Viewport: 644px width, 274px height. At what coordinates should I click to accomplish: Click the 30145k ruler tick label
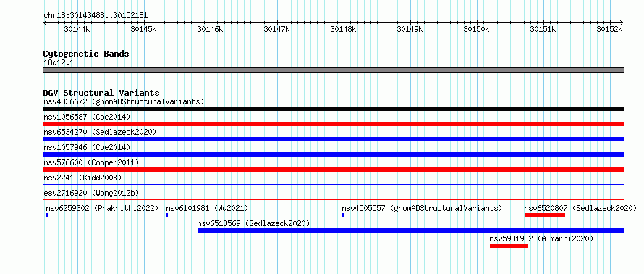(x=143, y=29)
